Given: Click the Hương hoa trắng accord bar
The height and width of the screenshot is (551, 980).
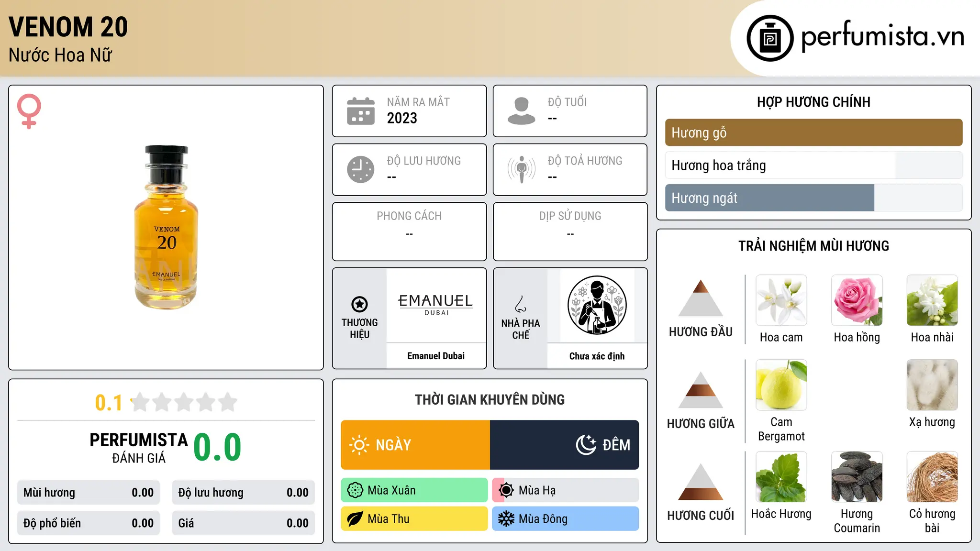Looking at the screenshot, I should tap(813, 165).
